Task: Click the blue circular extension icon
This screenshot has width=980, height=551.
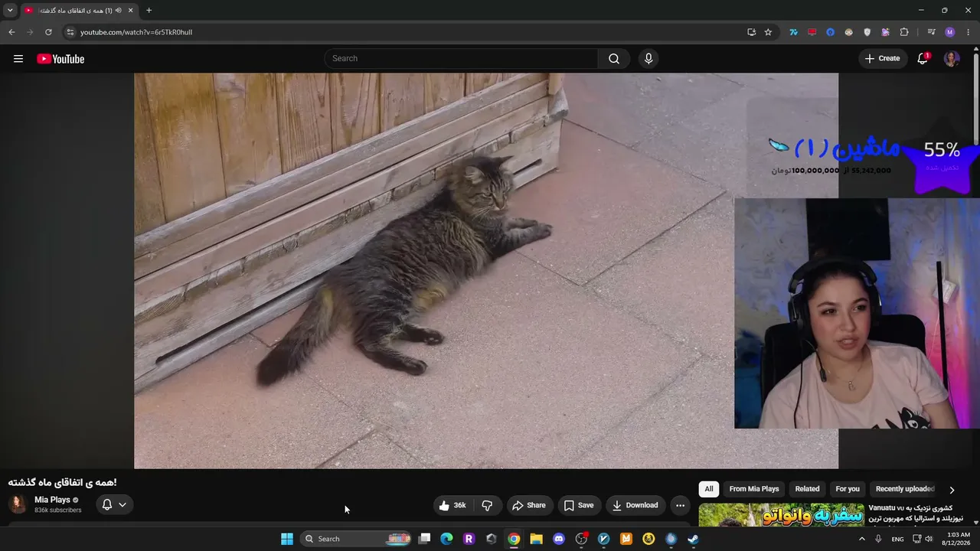Action: pos(830,32)
